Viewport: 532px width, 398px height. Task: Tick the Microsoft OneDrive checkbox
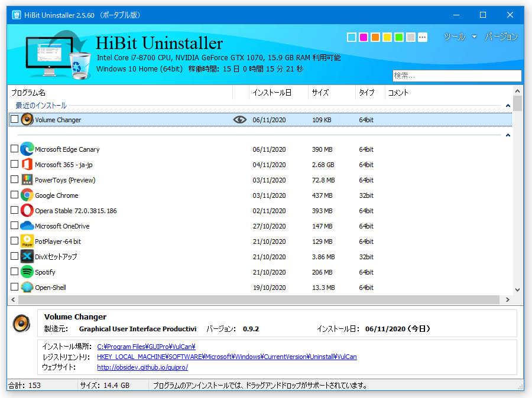tap(14, 226)
